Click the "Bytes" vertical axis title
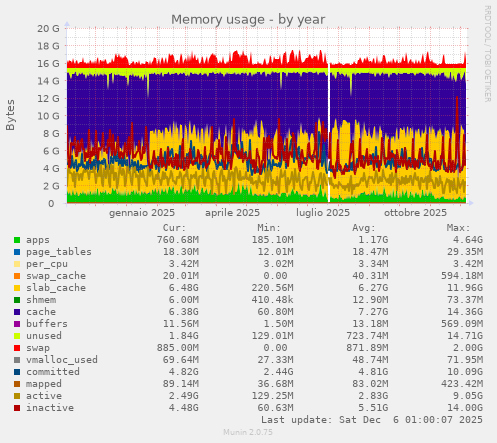The width and height of the screenshot is (497, 443). coord(10,115)
